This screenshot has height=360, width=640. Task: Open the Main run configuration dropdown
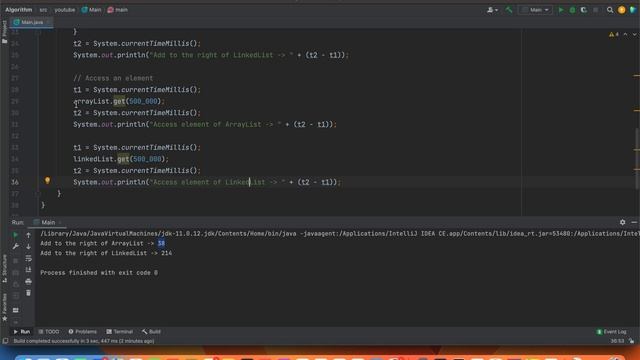click(x=536, y=10)
